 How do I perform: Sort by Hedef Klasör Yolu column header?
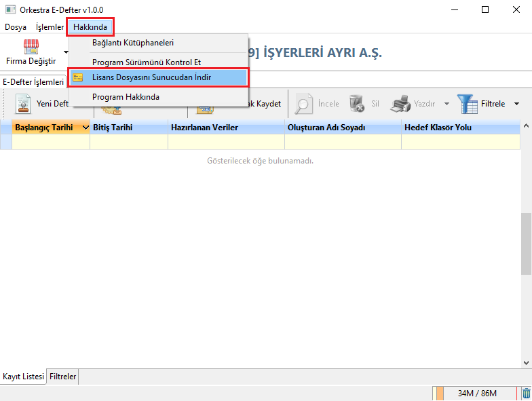click(x=438, y=128)
